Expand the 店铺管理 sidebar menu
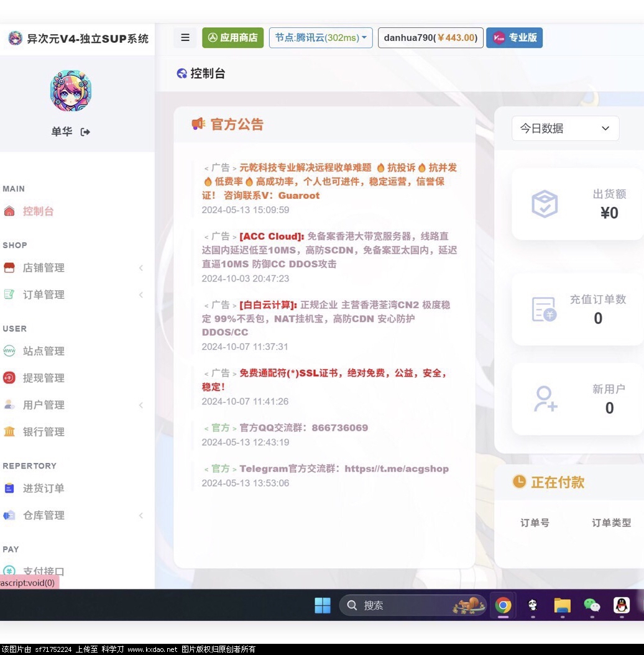 pyautogui.click(x=44, y=268)
